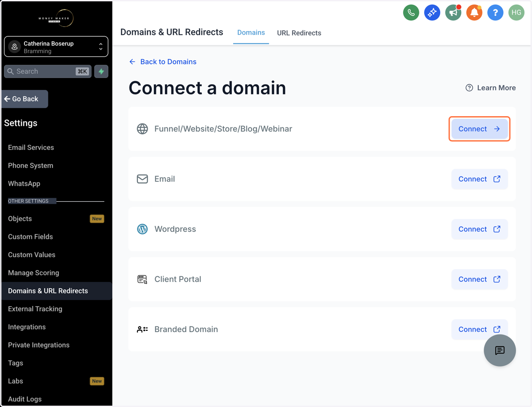
Task: Click the Back to Domains link
Action: [163, 62]
